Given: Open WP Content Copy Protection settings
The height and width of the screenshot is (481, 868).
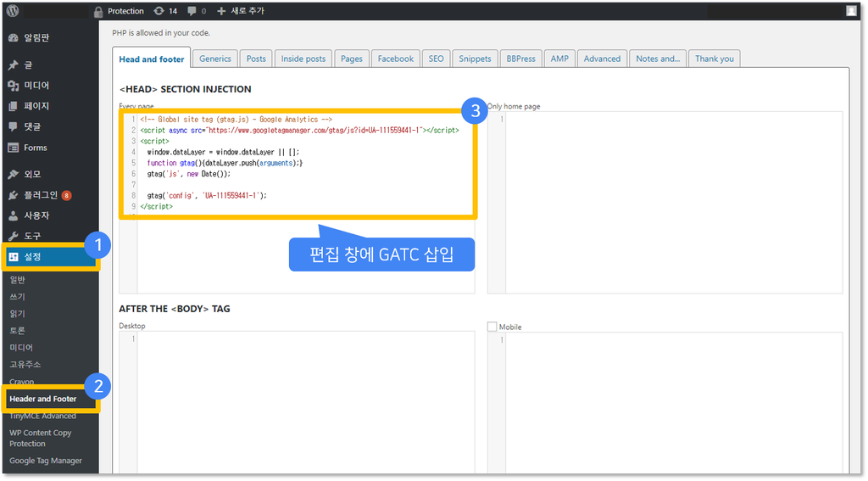Looking at the screenshot, I should [41, 438].
